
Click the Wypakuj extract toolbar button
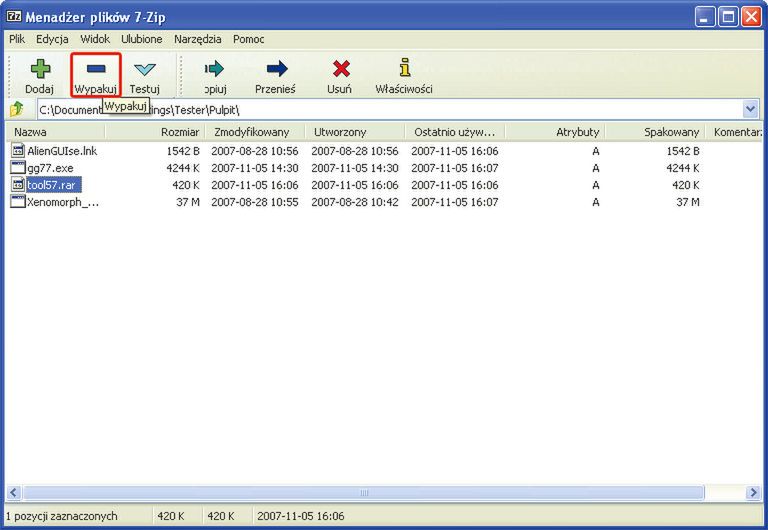pos(96,75)
